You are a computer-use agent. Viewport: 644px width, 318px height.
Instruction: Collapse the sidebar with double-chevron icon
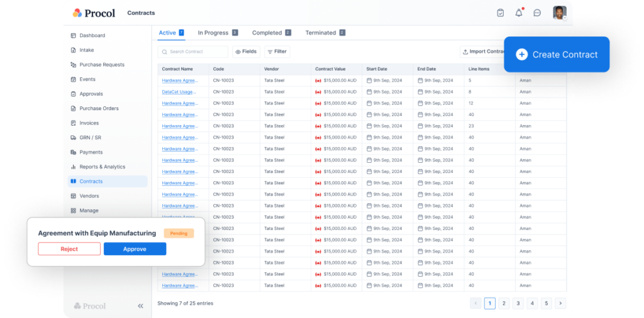coord(140,306)
